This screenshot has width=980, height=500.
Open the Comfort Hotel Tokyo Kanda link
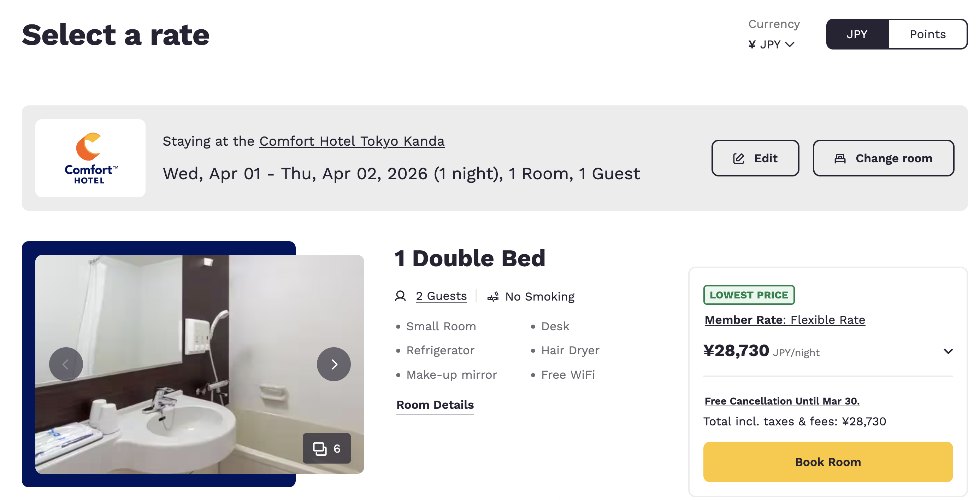tap(351, 141)
